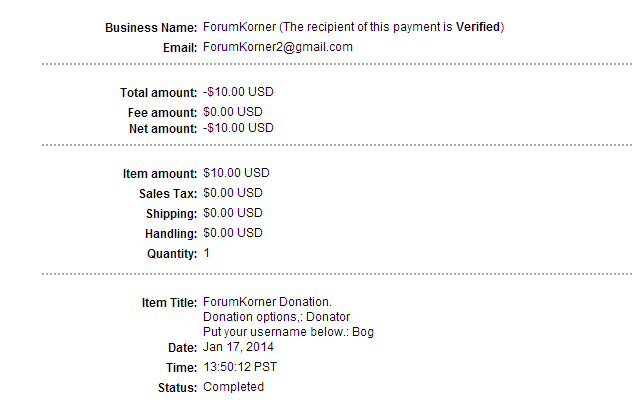Click the Status label
The image size is (634, 405).
[x=178, y=387]
